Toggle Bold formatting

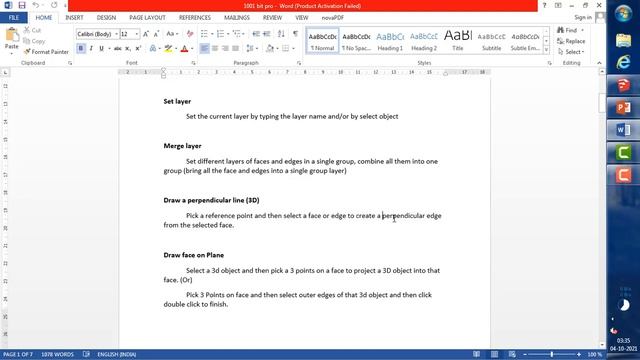click(81, 49)
